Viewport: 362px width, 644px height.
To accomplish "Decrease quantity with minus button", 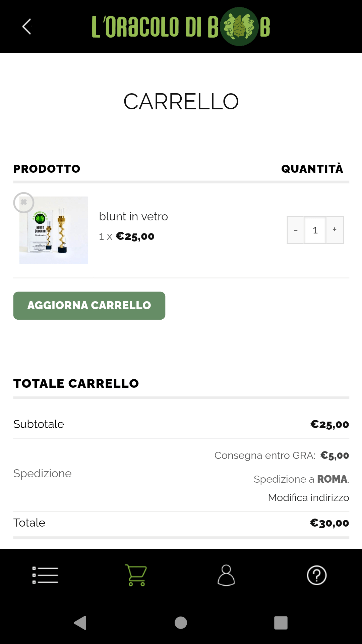I will 296,230.
